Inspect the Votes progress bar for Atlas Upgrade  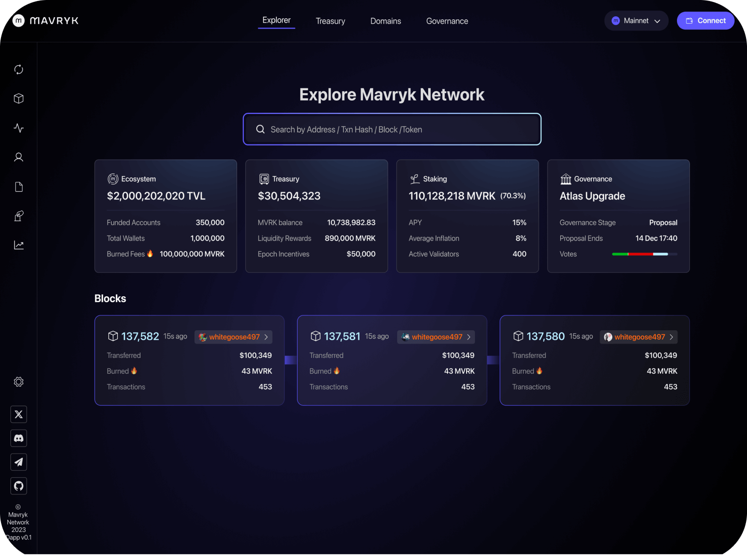645,254
